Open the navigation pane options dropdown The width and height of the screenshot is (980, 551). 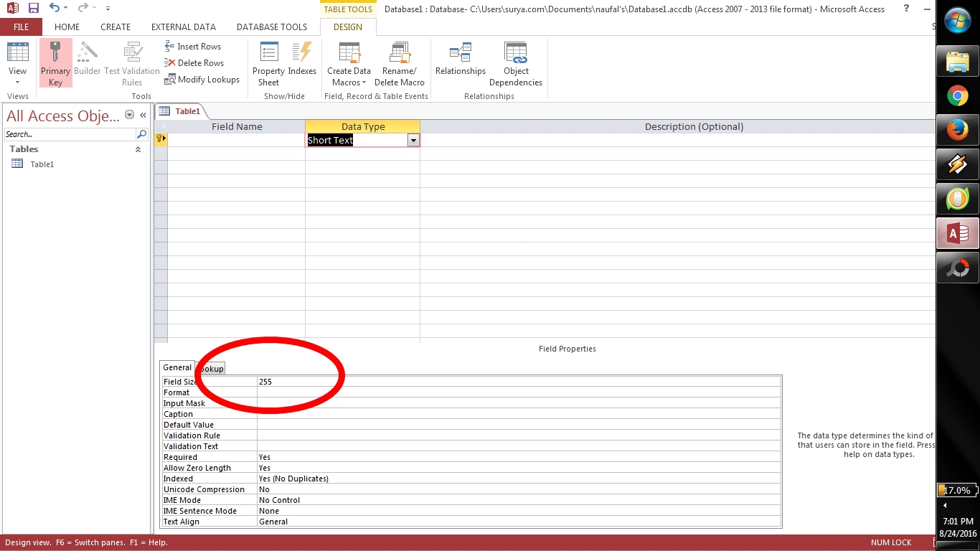[x=130, y=115]
